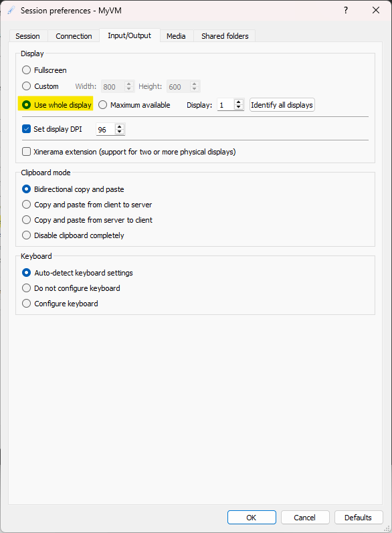Click the pen icon in the title bar
Viewport: 392px width, 533px height.
11,11
